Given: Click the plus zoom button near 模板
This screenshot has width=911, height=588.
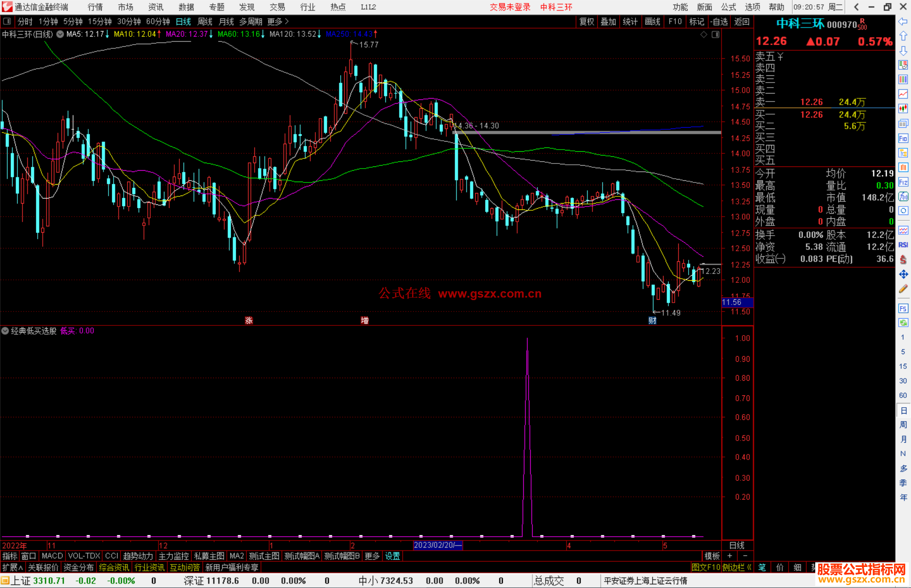Looking at the screenshot, I should 730,556.
